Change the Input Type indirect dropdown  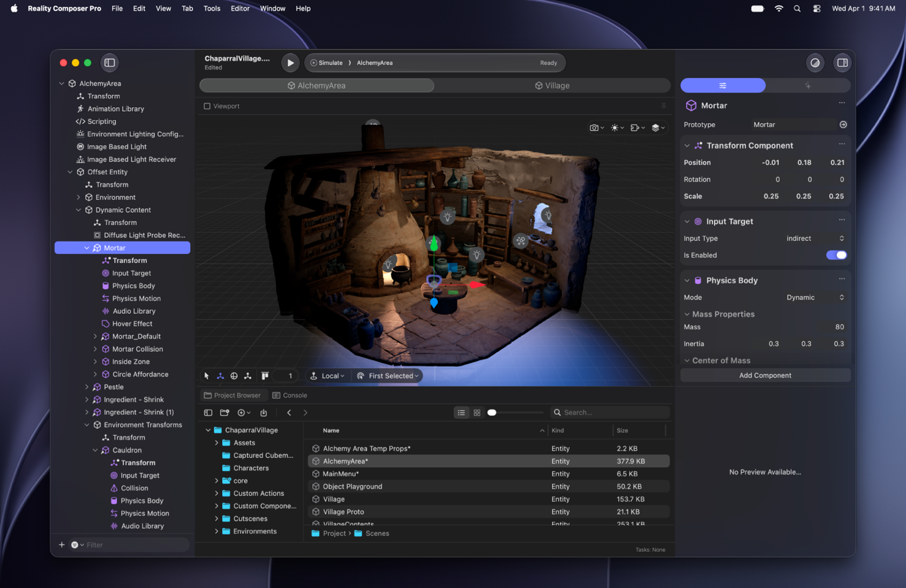click(x=815, y=239)
